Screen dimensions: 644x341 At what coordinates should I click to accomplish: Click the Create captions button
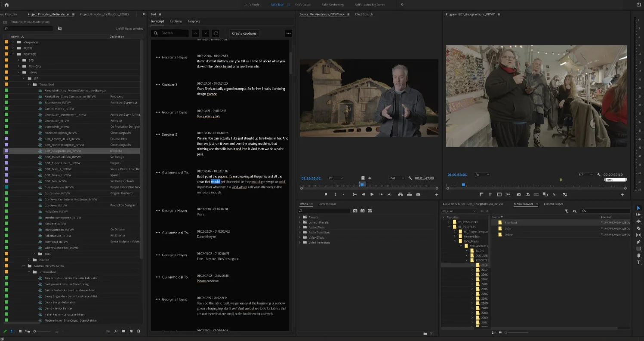[x=244, y=33]
